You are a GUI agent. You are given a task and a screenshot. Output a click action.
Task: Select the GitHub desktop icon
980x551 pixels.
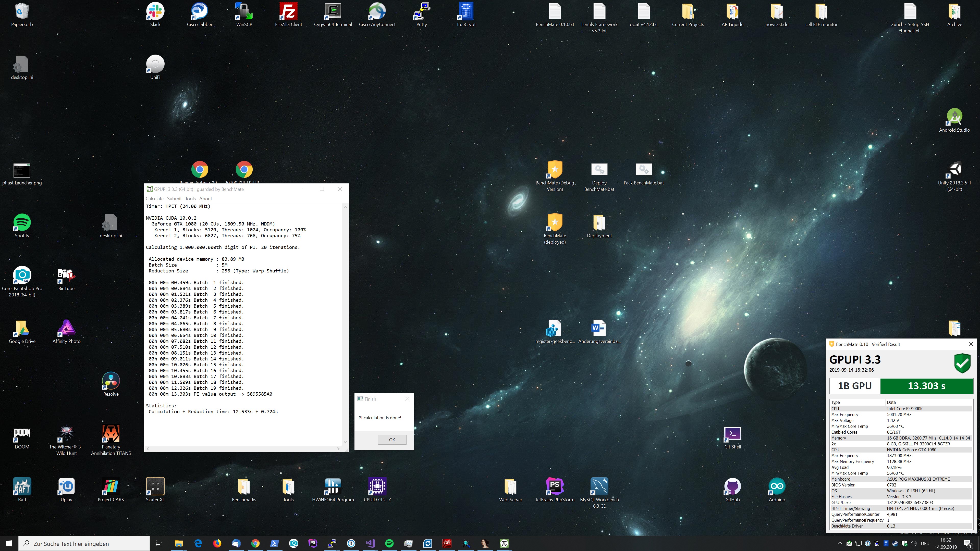(732, 490)
